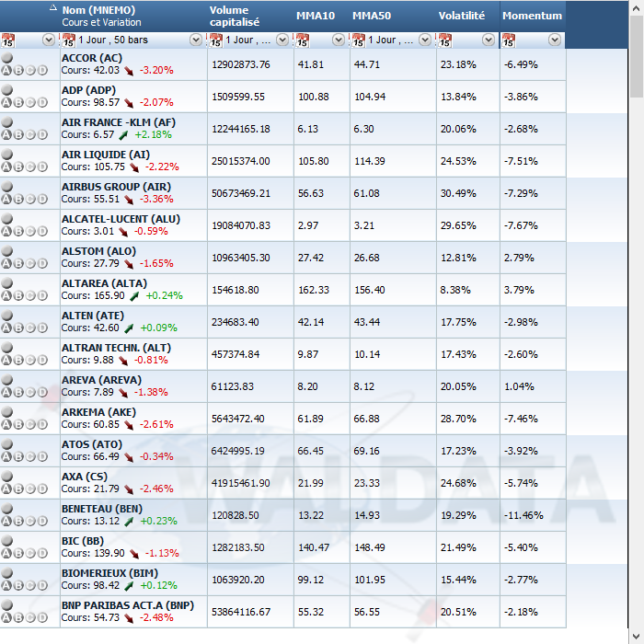Select ALTAREA MMA10 value 162.33
This screenshot has width=644, height=644.
(314, 290)
